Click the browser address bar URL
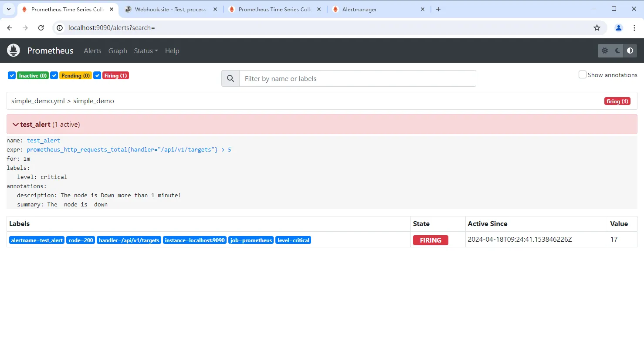 tap(112, 28)
